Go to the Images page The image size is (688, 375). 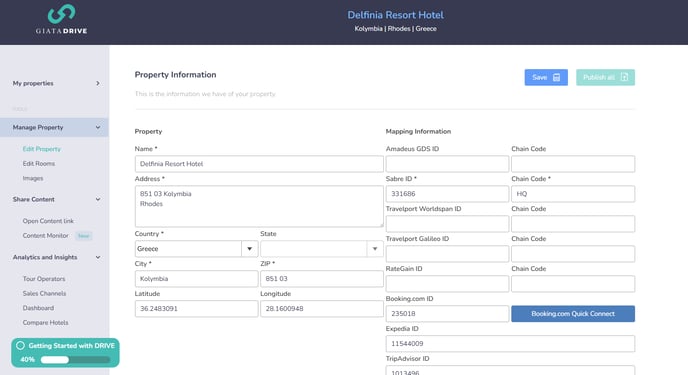coord(33,179)
